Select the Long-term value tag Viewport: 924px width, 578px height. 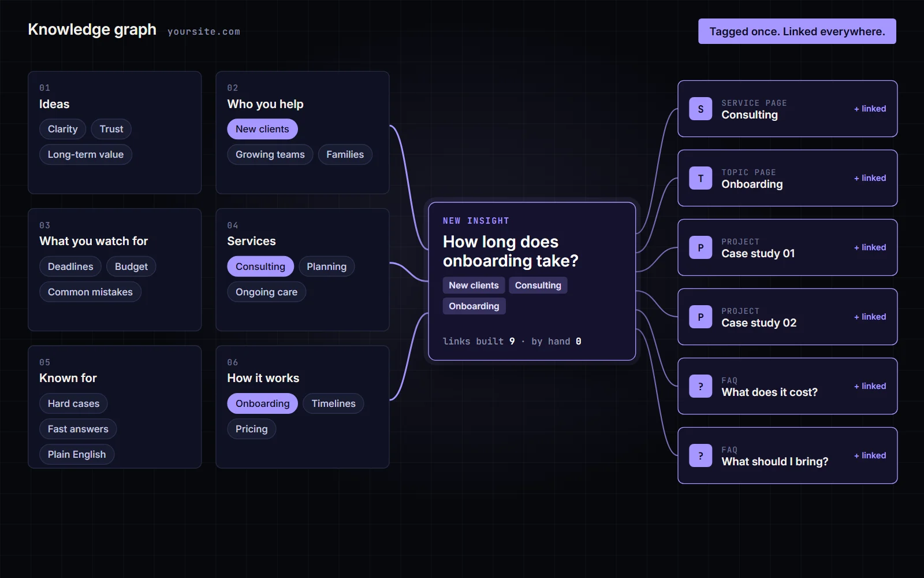click(x=85, y=154)
